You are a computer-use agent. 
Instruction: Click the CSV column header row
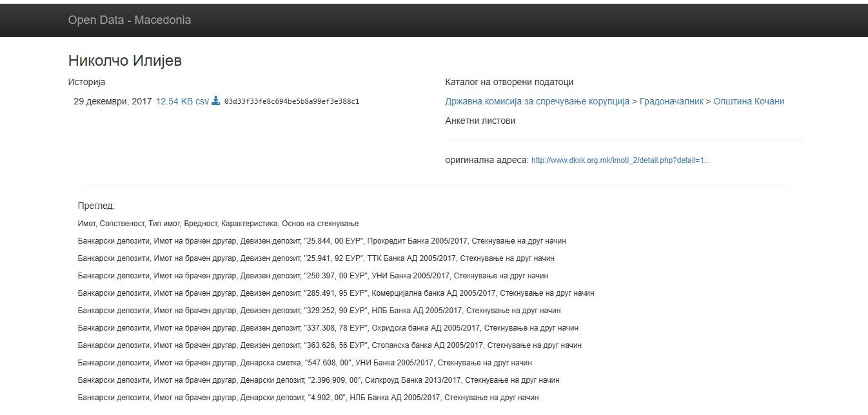click(218, 224)
